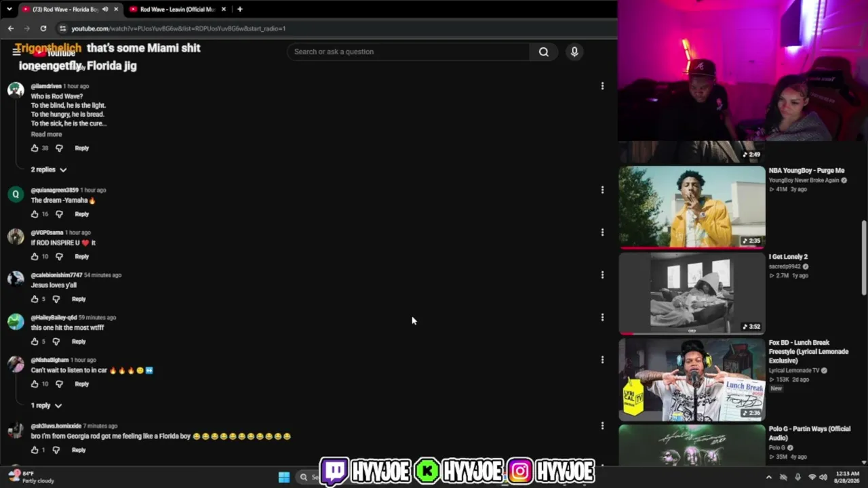The width and height of the screenshot is (868, 488).
Task: Close the Rod Wave - Florida Boy tab
Action: pos(116,9)
